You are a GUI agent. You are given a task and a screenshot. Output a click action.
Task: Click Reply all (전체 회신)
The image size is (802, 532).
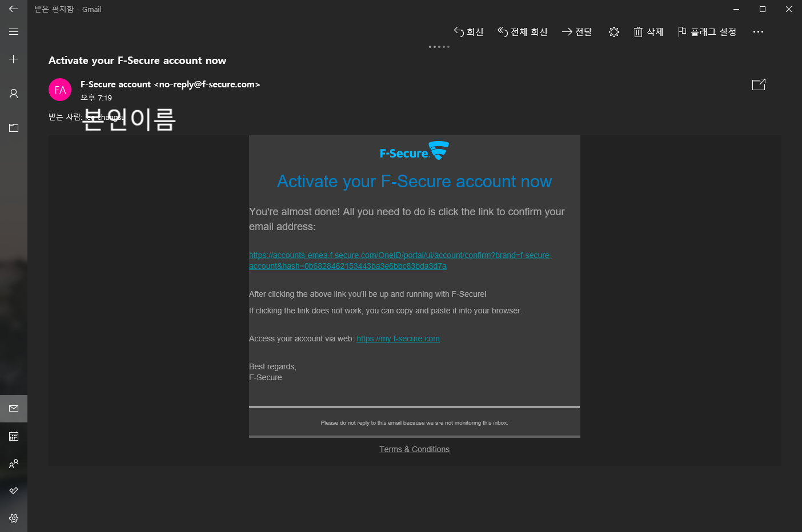point(522,32)
